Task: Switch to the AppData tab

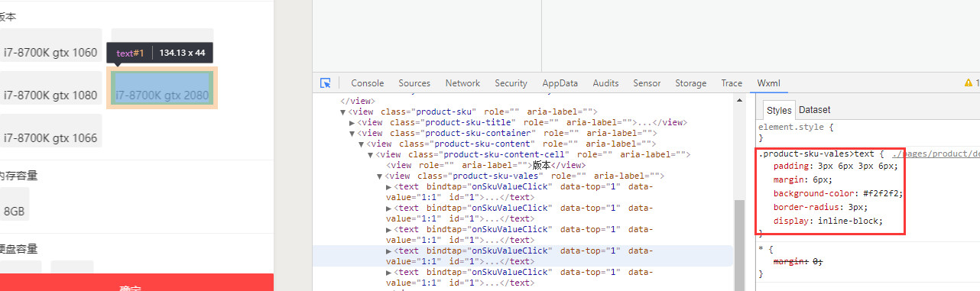Action: point(560,83)
